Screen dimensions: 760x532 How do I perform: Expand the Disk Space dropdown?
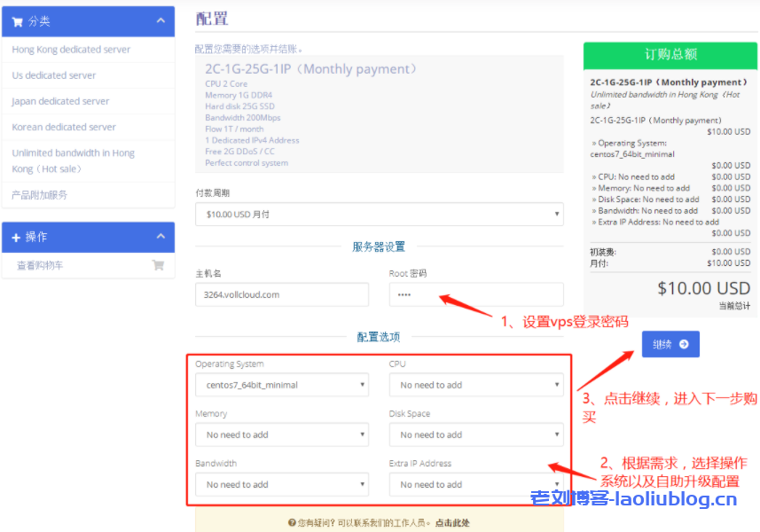pyautogui.click(x=475, y=434)
